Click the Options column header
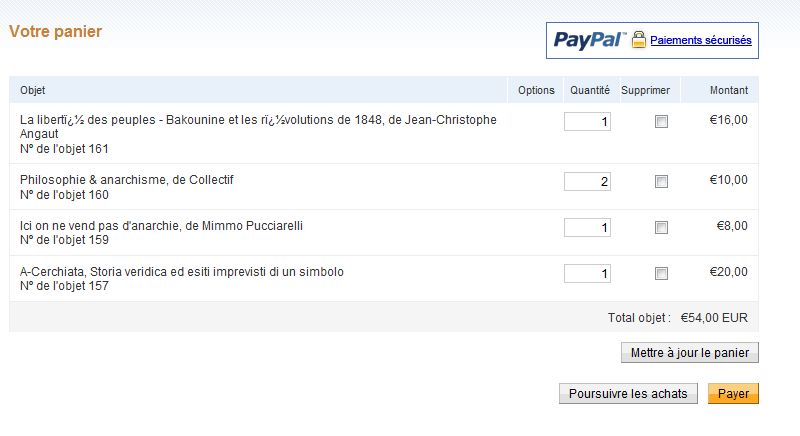This screenshot has height=436, width=800. (x=536, y=90)
